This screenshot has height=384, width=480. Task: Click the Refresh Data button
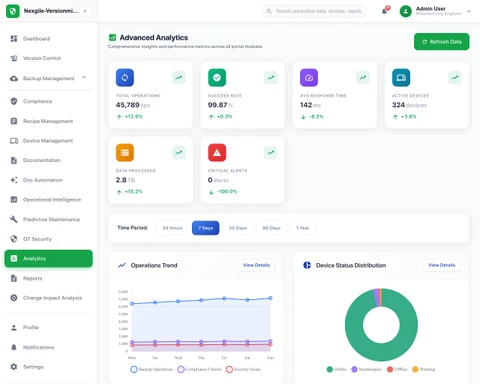(x=442, y=42)
